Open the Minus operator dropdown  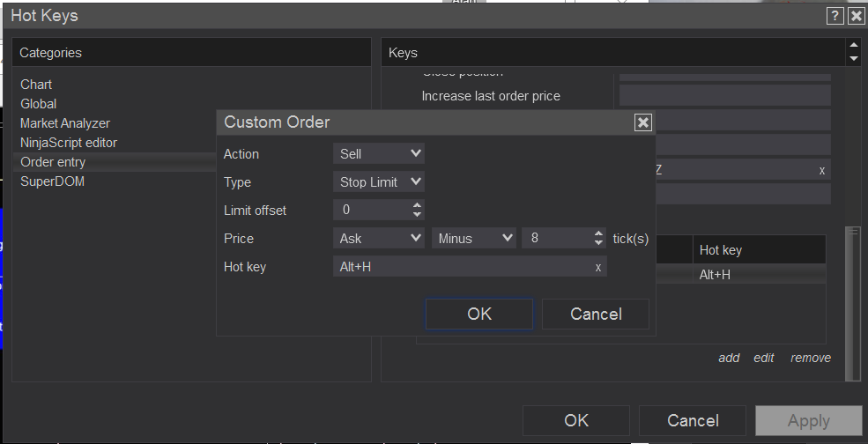click(x=472, y=239)
